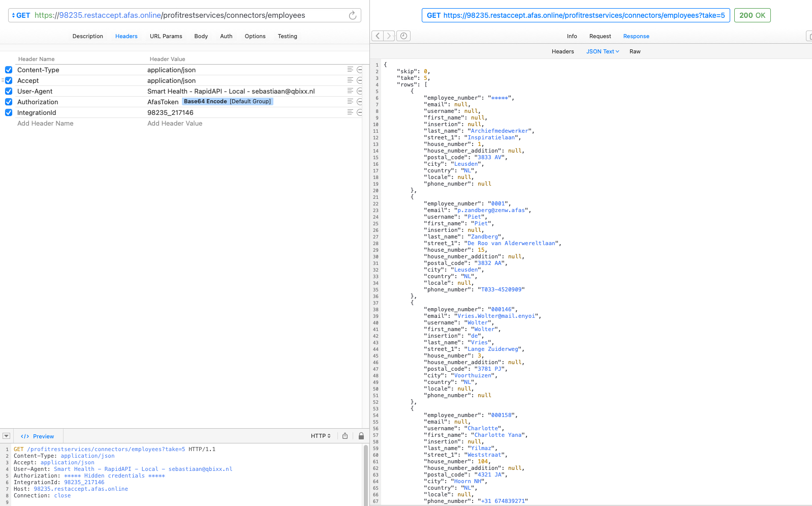
Task: Open the GET method selector dropdown
Action: 21,15
